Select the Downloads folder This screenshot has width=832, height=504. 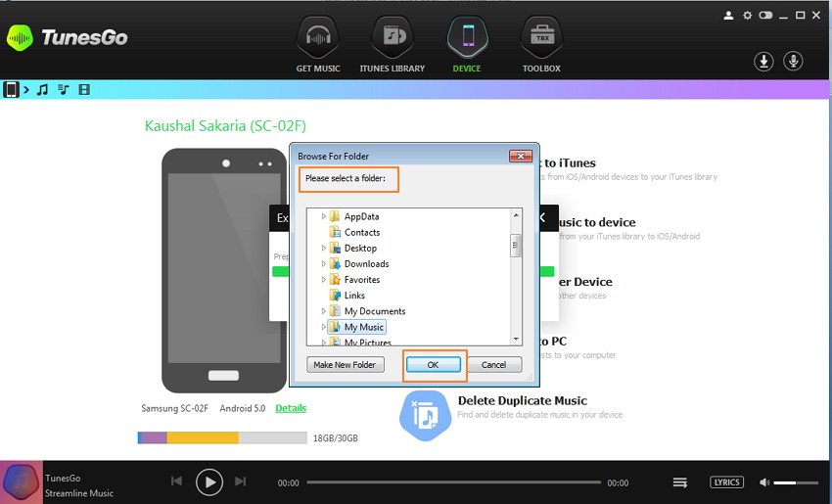359,263
